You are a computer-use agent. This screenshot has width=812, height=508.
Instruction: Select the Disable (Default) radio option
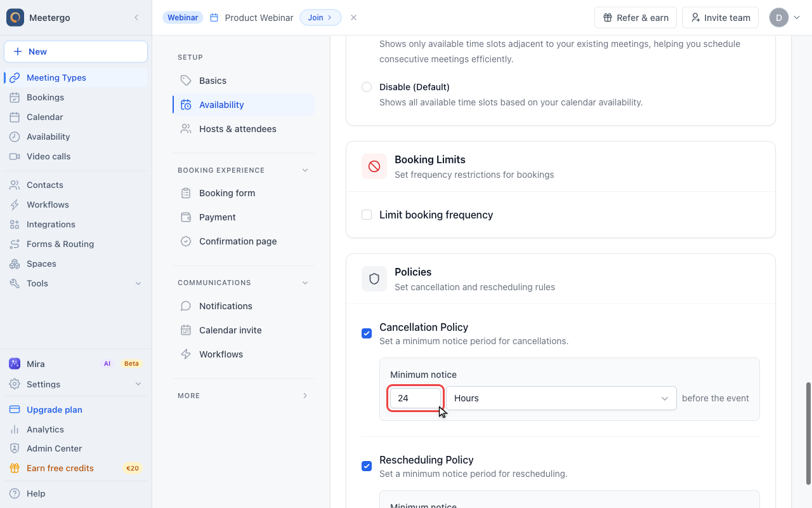(x=367, y=87)
